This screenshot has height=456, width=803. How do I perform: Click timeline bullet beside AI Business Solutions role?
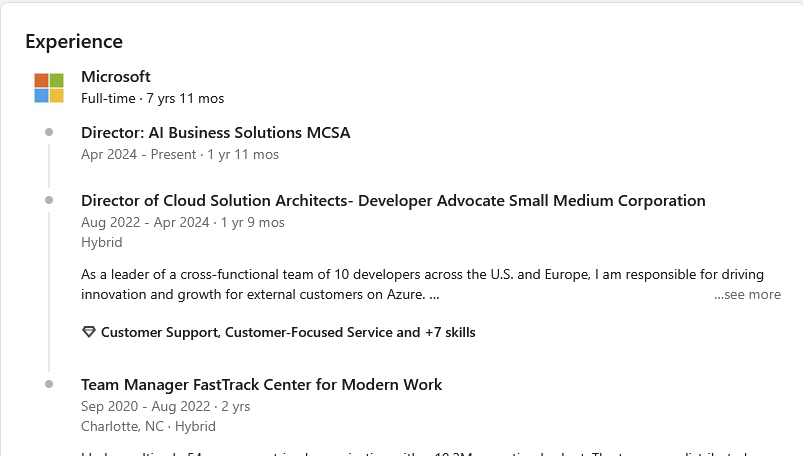tap(49, 132)
